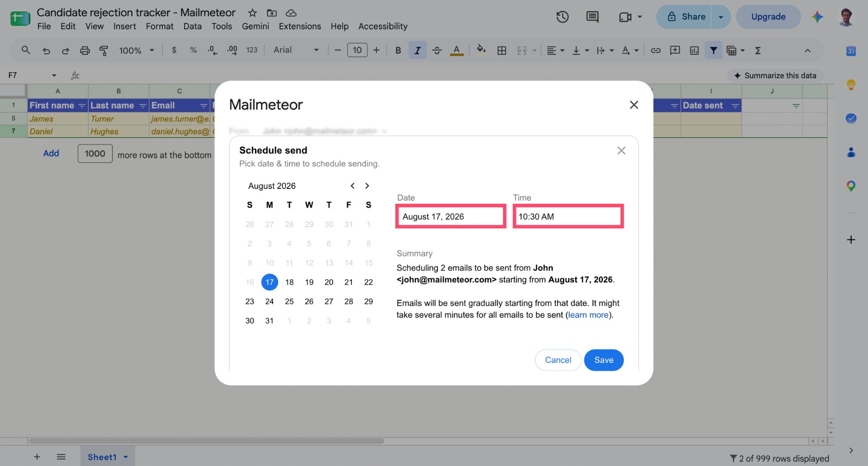Follow the learn more link
This screenshot has height=466, width=868.
[x=588, y=315]
